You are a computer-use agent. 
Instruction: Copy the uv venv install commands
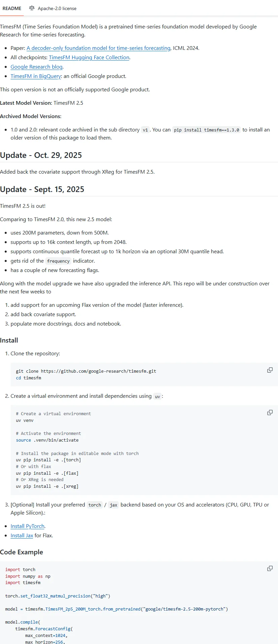270,412
